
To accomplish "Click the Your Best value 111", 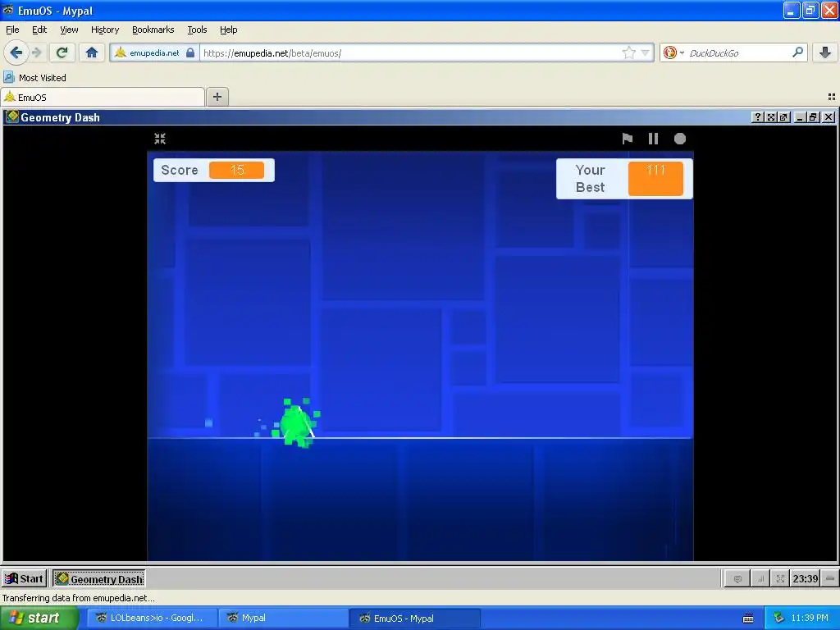I will click(655, 178).
